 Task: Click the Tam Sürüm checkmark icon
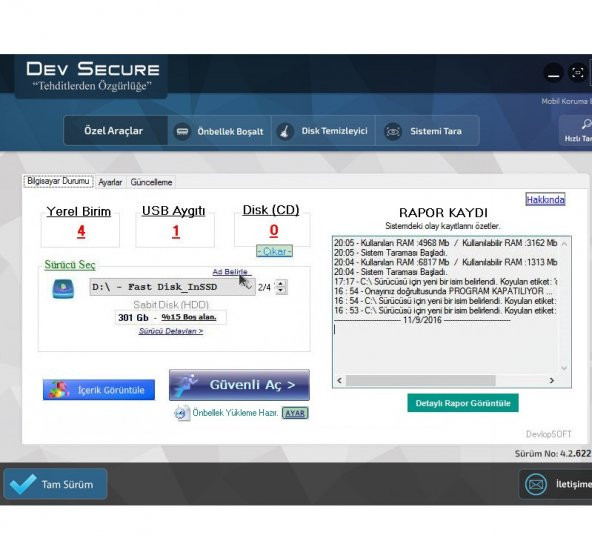tap(23, 484)
